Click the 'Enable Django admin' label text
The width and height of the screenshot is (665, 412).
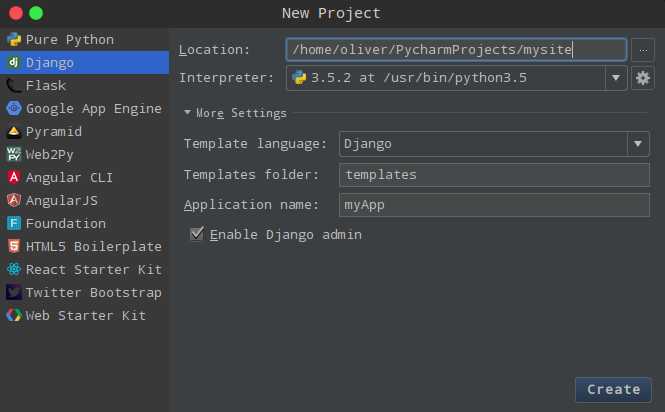point(285,235)
